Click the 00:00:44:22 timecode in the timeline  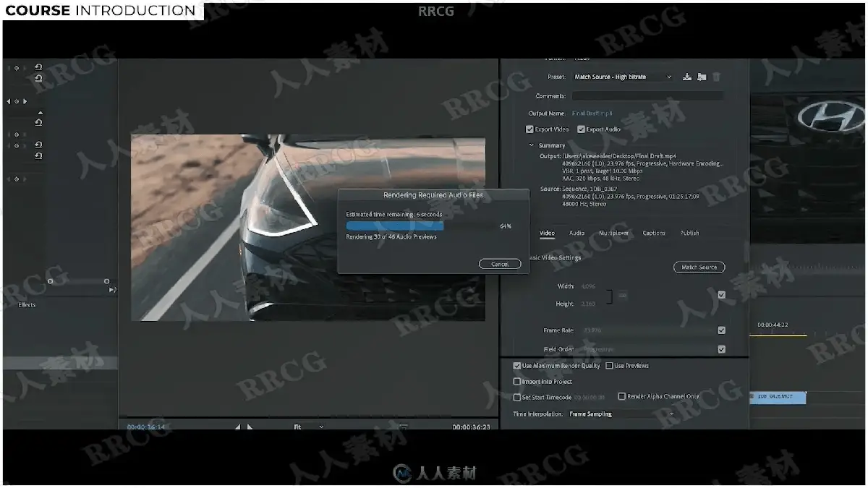point(773,325)
